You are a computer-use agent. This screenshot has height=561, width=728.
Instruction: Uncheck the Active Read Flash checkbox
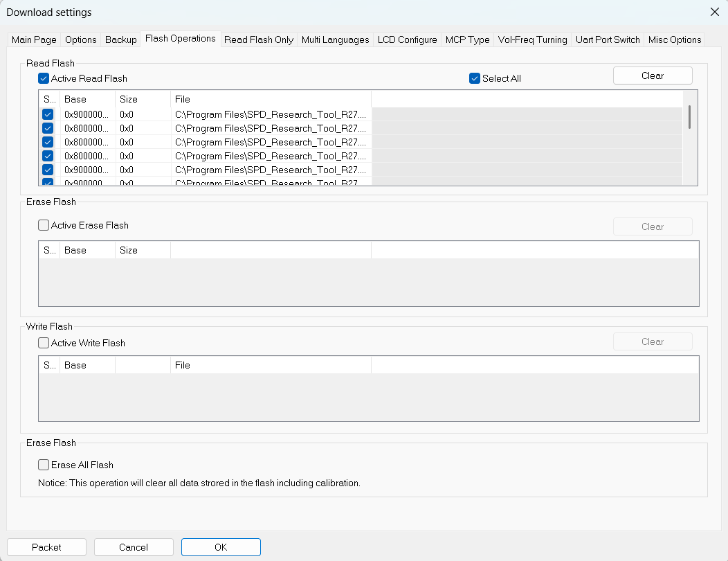(x=44, y=79)
